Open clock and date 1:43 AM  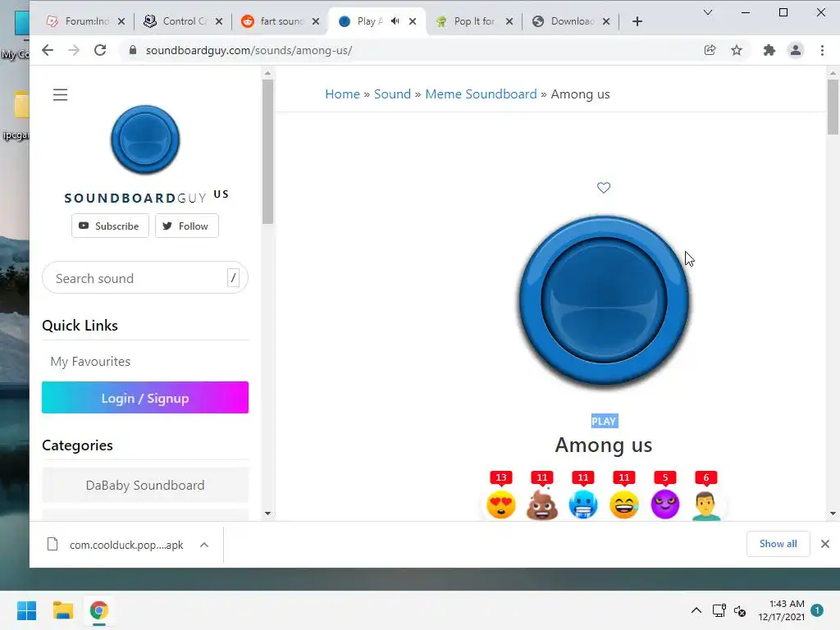coord(781,610)
